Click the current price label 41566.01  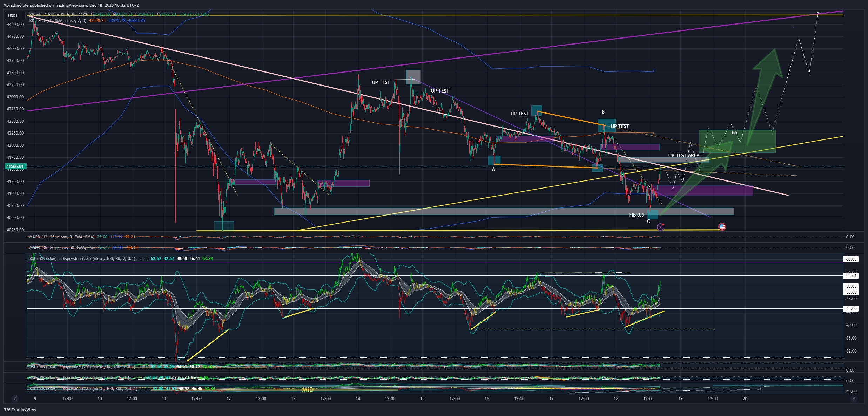[x=15, y=166]
